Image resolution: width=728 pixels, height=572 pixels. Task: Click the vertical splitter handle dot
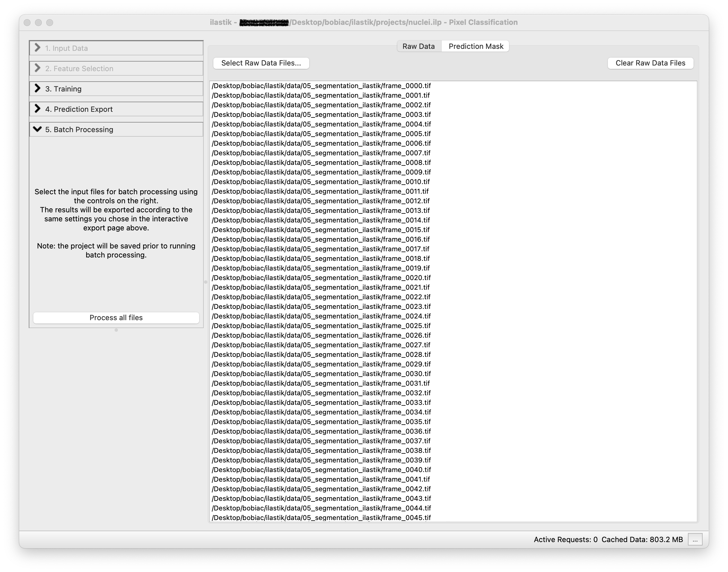(205, 282)
